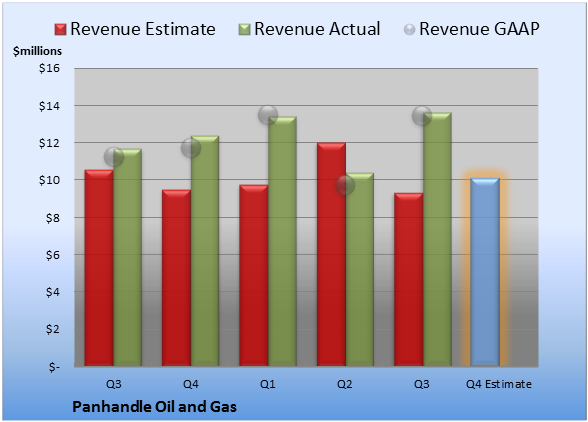Click the "$4" y-axis value
This screenshot has height=422, width=588.
tap(53, 292)
